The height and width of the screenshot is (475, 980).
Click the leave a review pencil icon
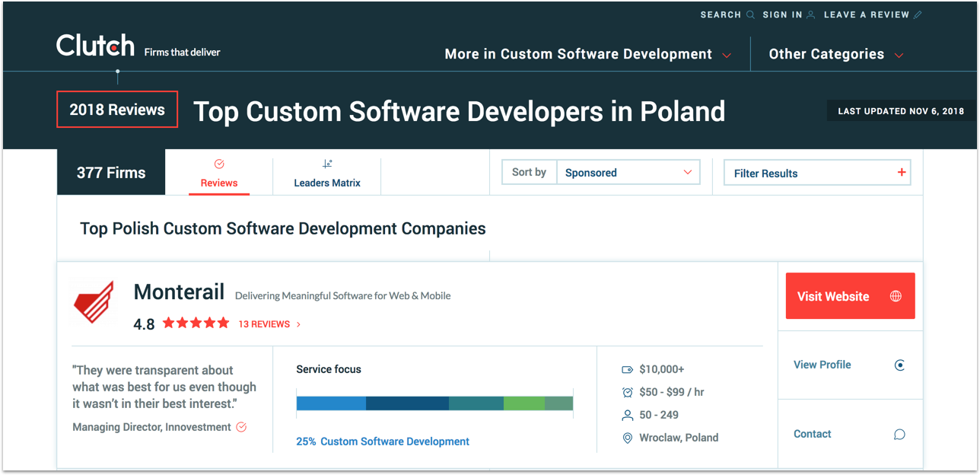tap(918, 14)
